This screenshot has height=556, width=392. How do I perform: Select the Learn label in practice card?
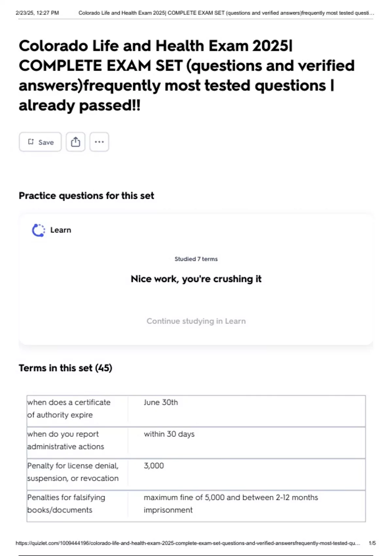[61, 230]
